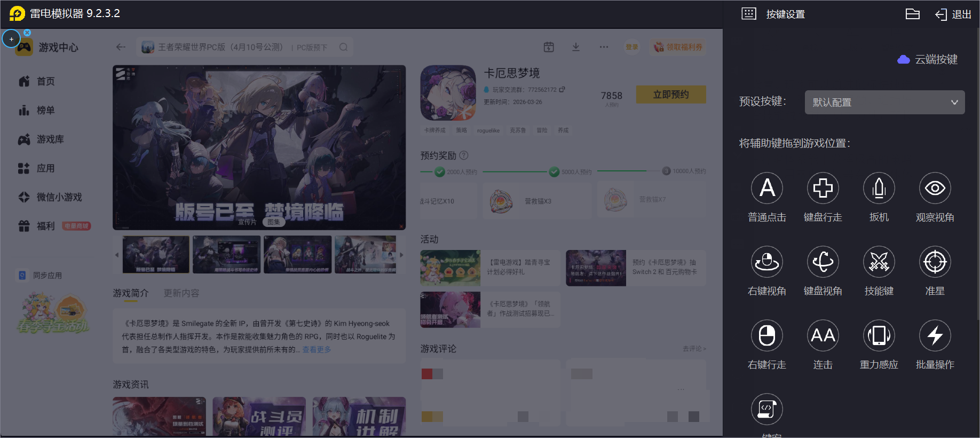Choose the 重力感应 gravity sensor icon
This screenshot has height=438, width=980.
pyautogui.click(x=879, y=335)
